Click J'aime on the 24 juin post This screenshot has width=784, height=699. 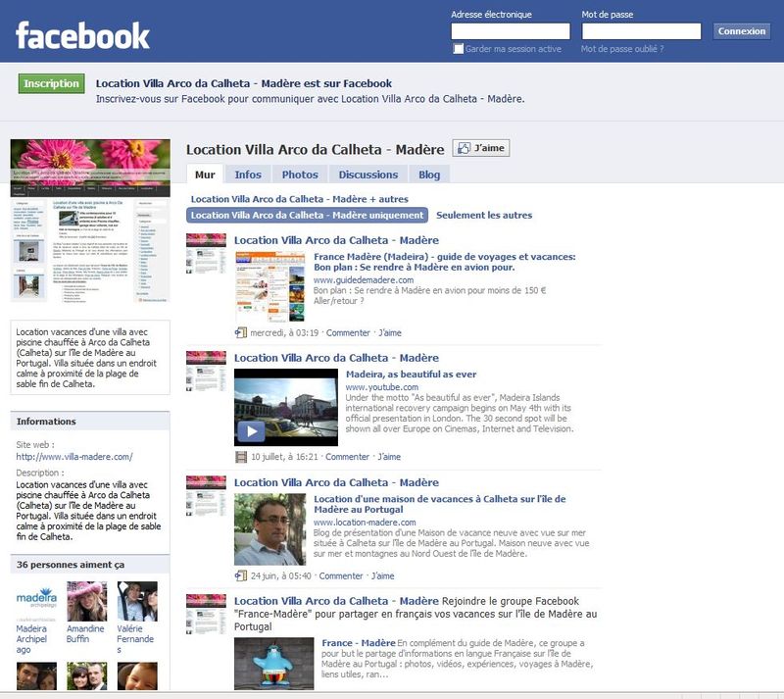tap(383, 575)
